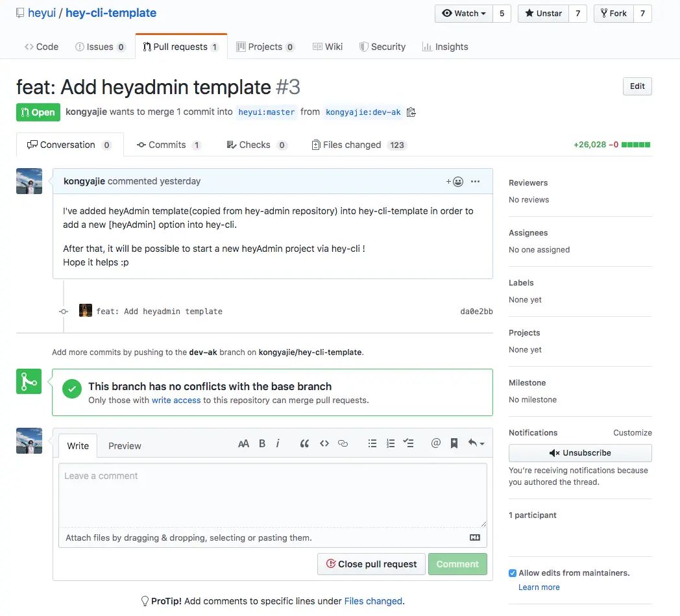This screenshot has height=616, width=680.
Task: Click kongyajie username in comment header
Action: point(84,181)
